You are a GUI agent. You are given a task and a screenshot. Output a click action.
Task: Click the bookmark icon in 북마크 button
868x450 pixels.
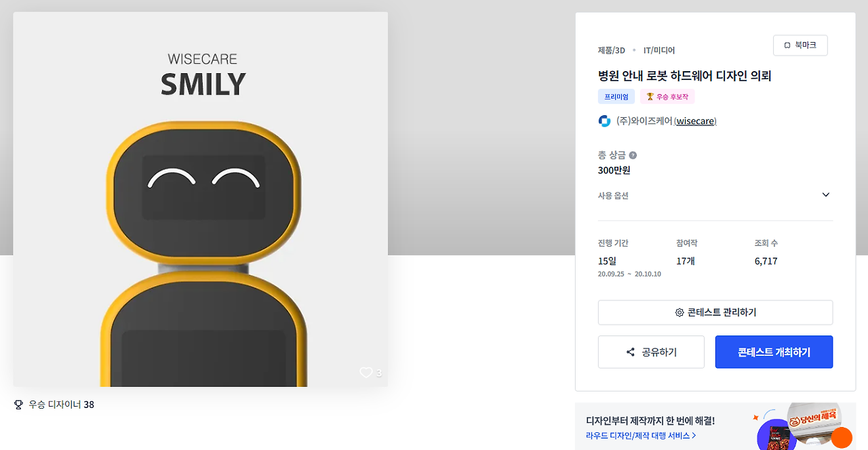tap(787, 45)
